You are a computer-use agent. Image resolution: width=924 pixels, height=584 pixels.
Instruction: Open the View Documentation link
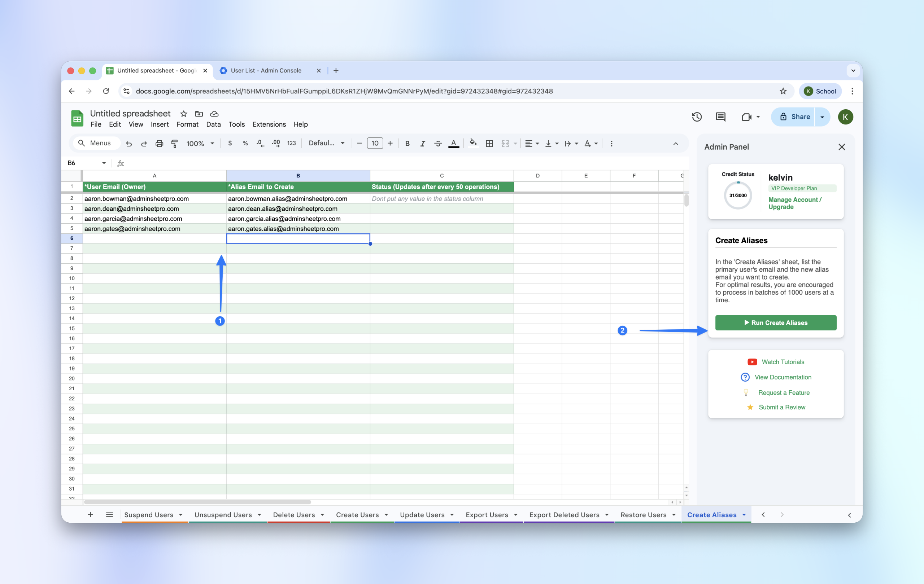click(783, 377)
